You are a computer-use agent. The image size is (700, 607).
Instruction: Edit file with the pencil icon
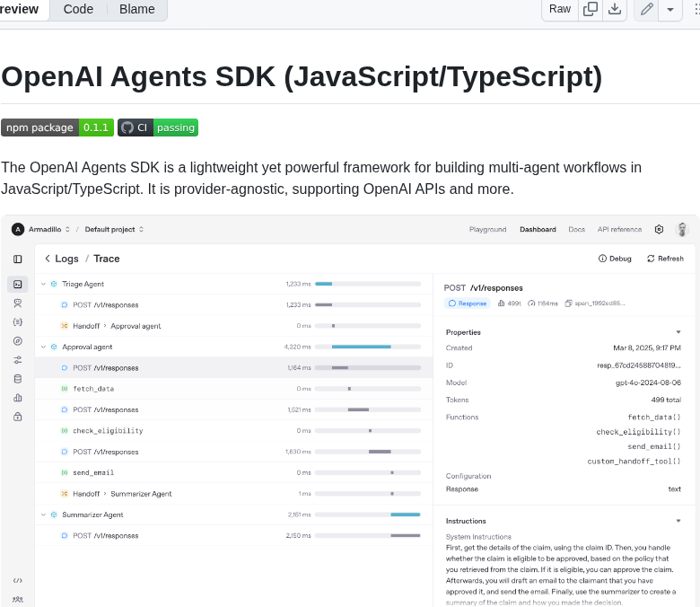point(646,9)
